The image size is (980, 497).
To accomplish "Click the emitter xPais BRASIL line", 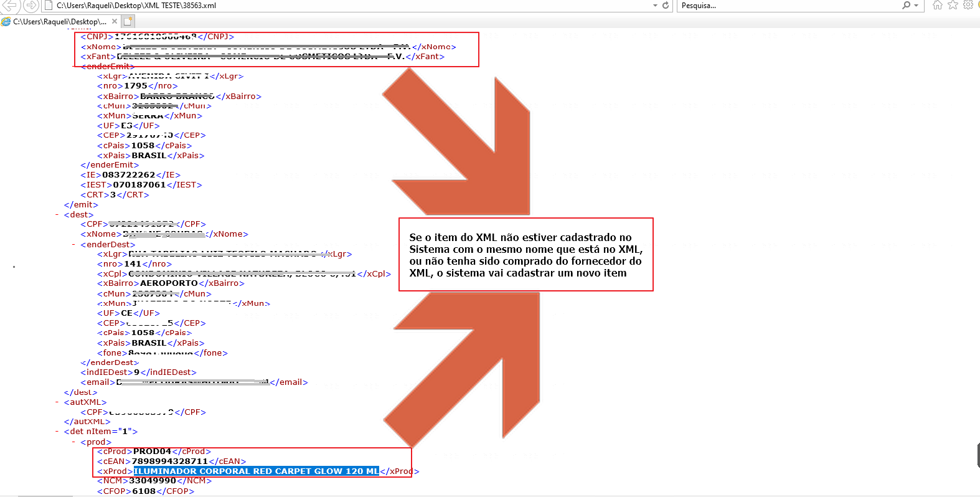I will [151, 156].
